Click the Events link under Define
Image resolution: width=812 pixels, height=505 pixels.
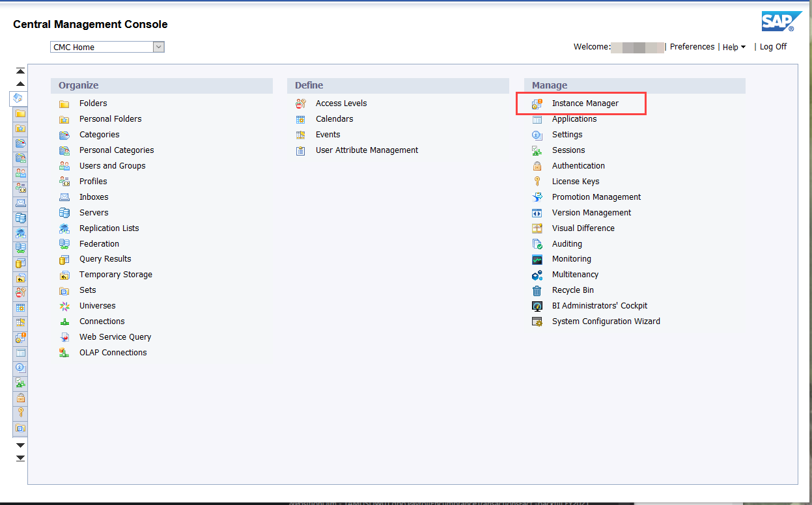(x=328, y=135)
